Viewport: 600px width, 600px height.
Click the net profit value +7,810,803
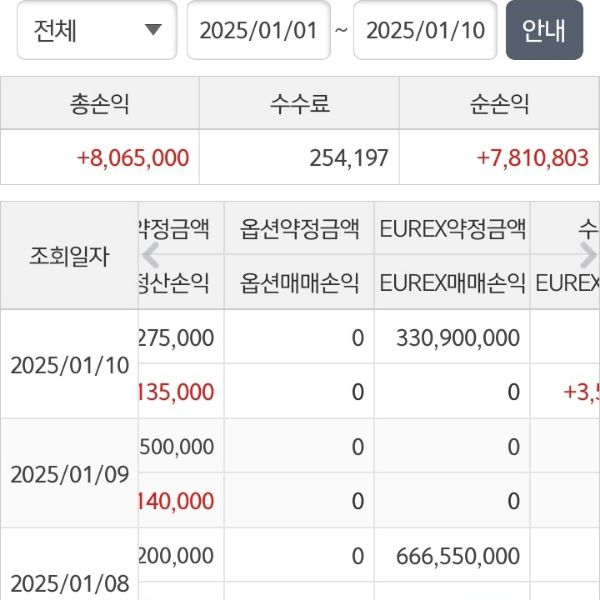tap(533, 158)
